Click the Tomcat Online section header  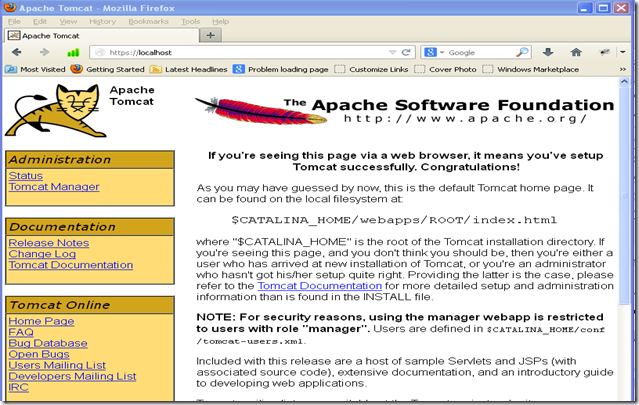[90, 305]
